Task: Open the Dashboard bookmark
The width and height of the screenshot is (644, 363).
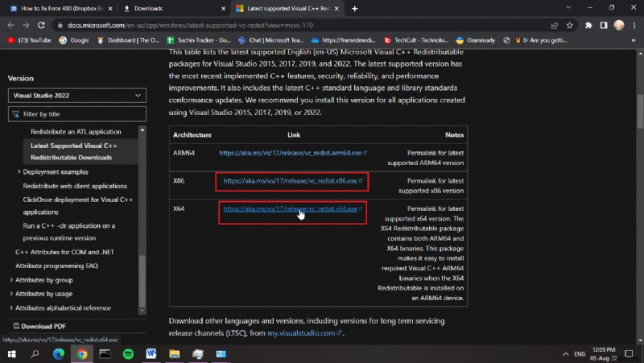Action: coord(128,40)
